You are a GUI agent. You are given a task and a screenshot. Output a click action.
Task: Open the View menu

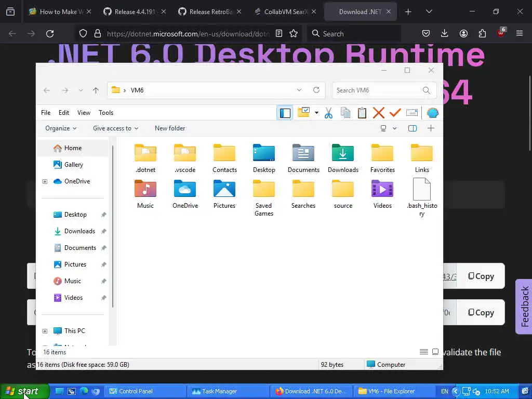tap(84, 113)
